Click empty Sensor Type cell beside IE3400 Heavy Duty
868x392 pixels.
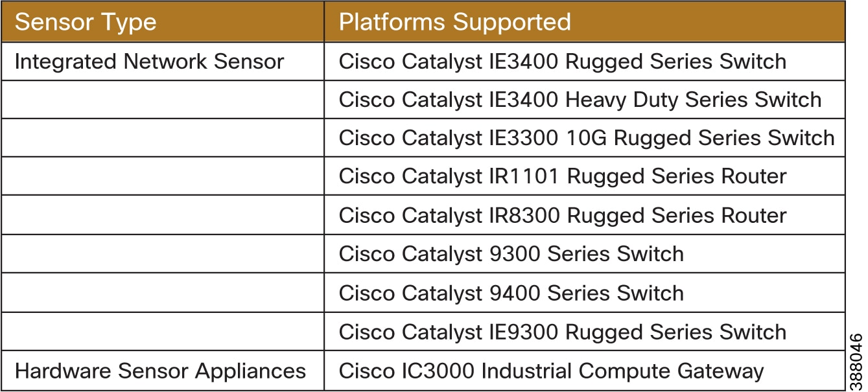[162, 100]
